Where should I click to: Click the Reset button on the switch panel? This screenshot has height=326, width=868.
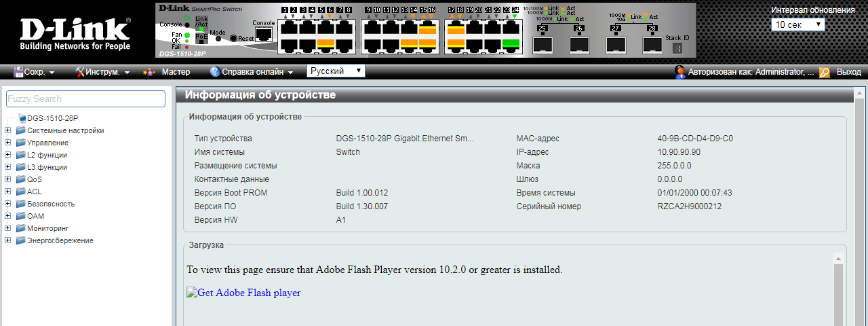pos(233,38)
